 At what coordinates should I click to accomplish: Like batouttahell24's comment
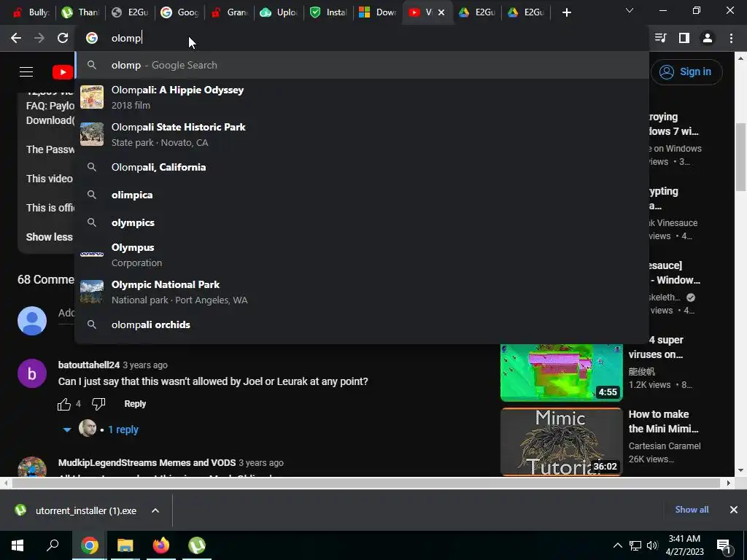pyautogui.click(x=64, y=404)
